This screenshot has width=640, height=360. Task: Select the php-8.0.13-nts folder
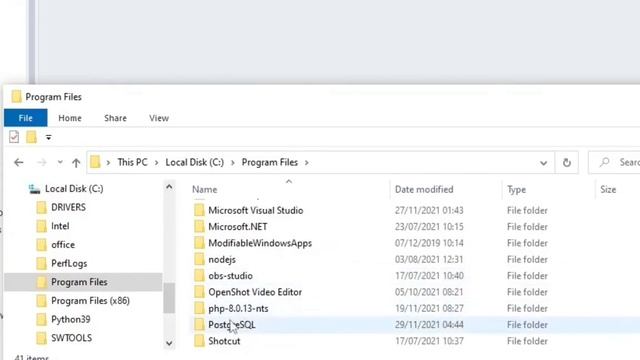tap(238, 309)
